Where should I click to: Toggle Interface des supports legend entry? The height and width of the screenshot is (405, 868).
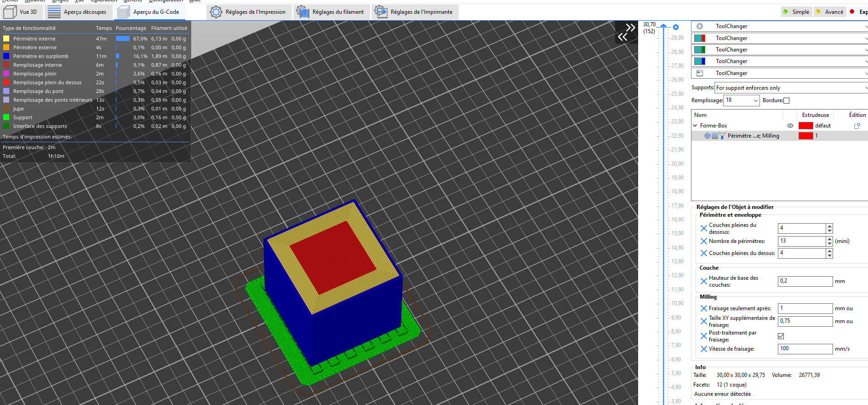[95, 126]
